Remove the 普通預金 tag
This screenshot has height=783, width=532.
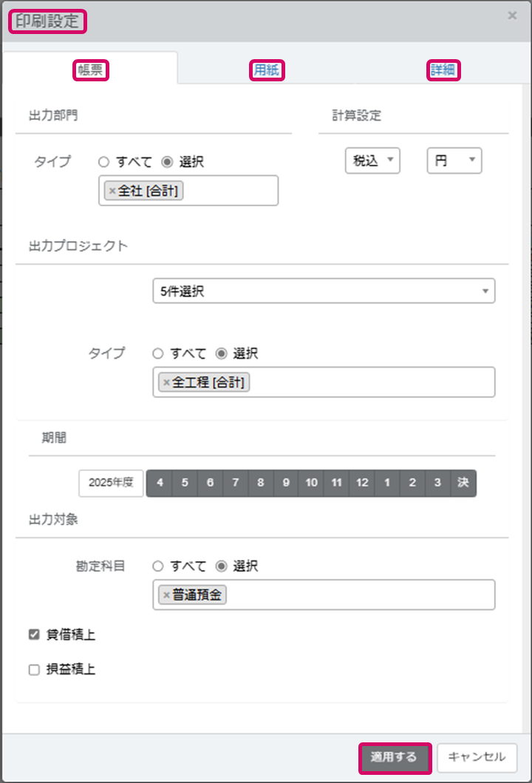click(166, 595)
